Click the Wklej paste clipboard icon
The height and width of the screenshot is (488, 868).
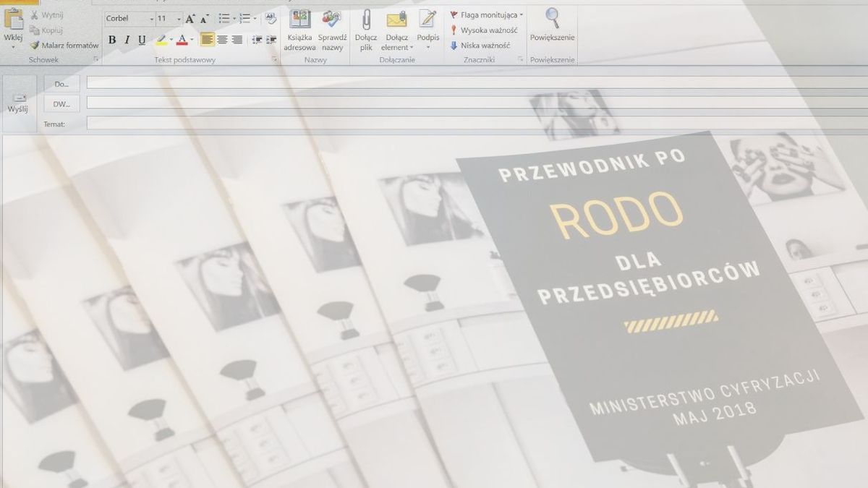13,19
